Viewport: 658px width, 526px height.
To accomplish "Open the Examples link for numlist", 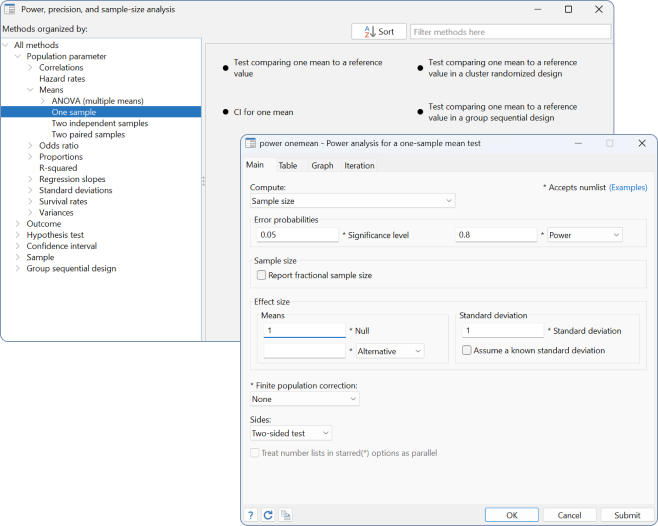I will point(628,187).
